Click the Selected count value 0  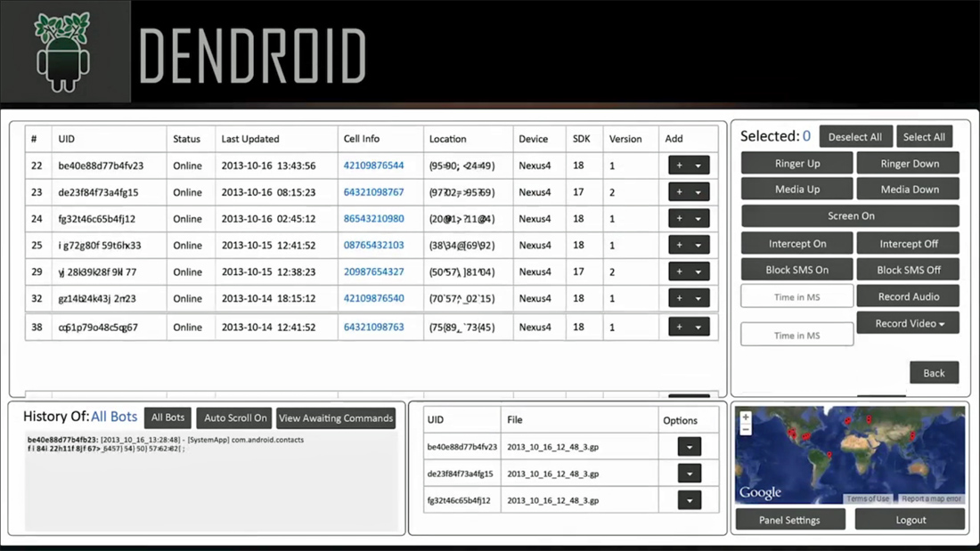(806, 136)
